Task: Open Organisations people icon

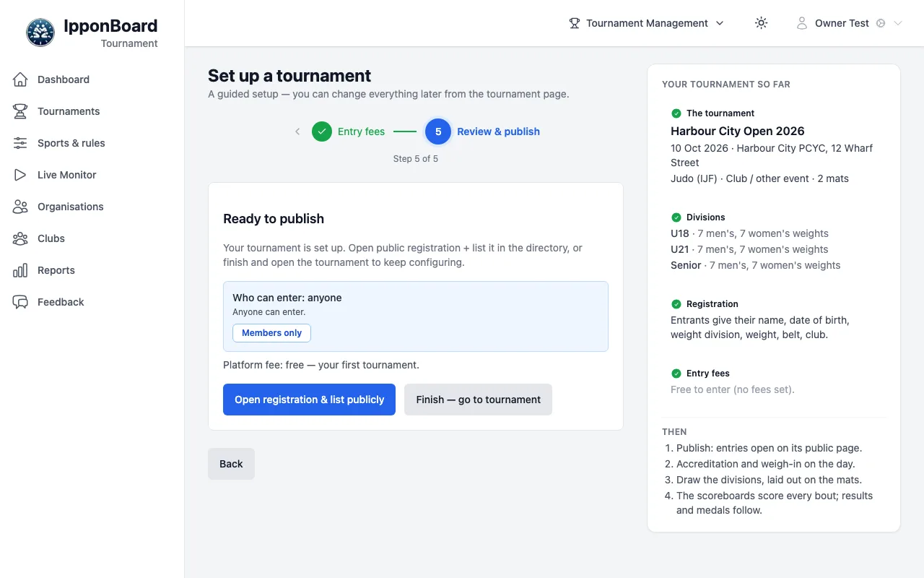Action: click(20, 207)
